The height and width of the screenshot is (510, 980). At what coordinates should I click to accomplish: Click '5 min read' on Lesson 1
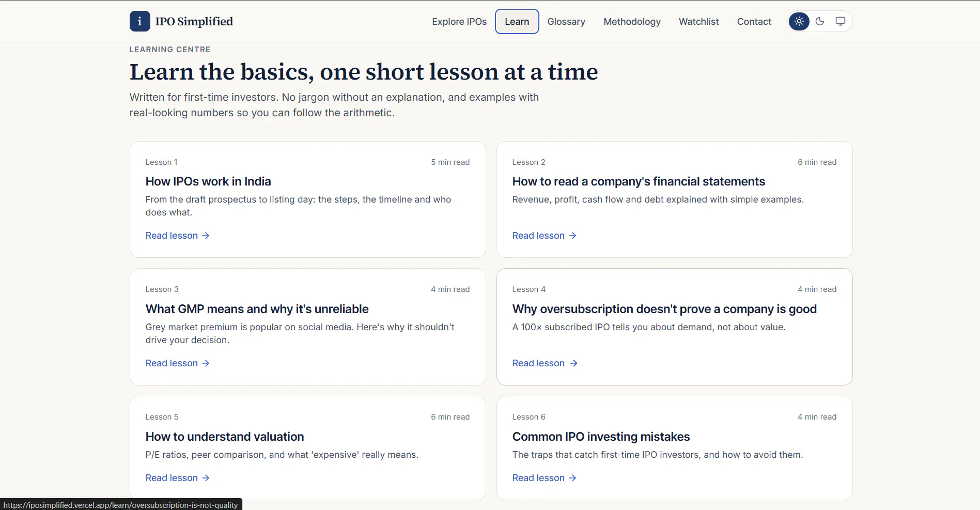(x=450, y=162)
